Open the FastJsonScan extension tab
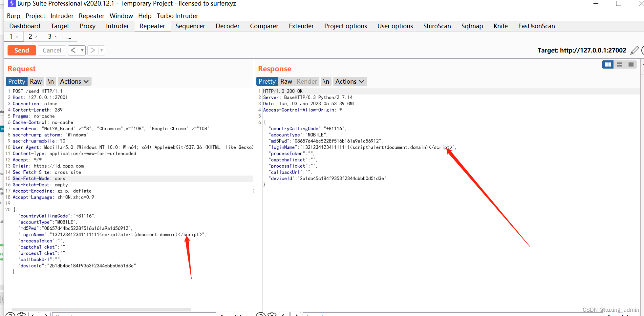The image size is (644, 316). [537, 26]
